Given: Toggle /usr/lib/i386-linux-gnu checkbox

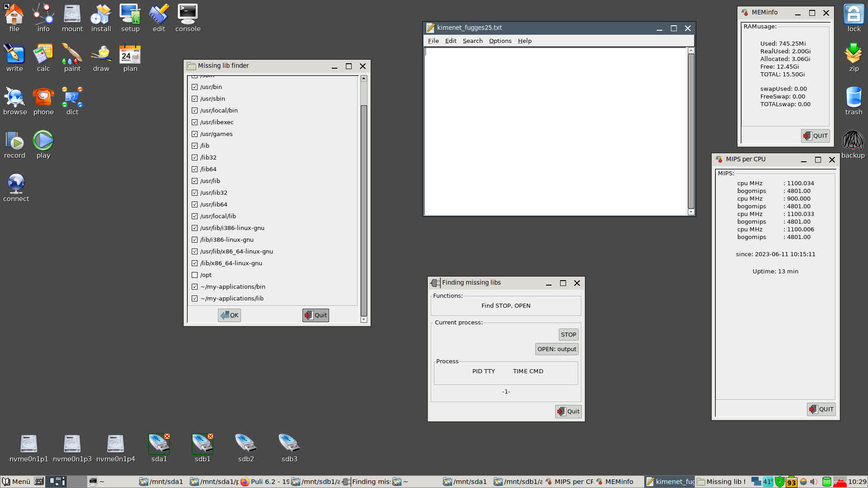Looking at the screenshot, I should click(194, 228).
